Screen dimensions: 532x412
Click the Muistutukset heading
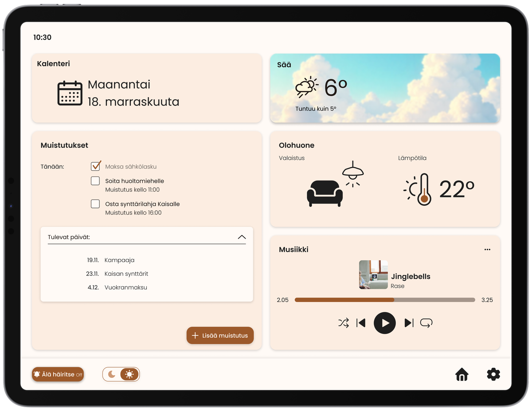[x=64, y=145]
